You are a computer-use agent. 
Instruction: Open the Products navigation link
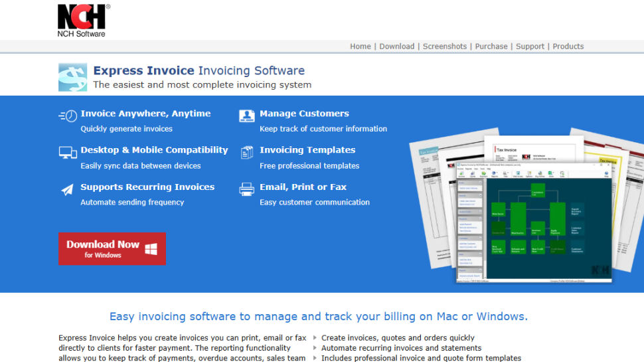tap(568, 46)
